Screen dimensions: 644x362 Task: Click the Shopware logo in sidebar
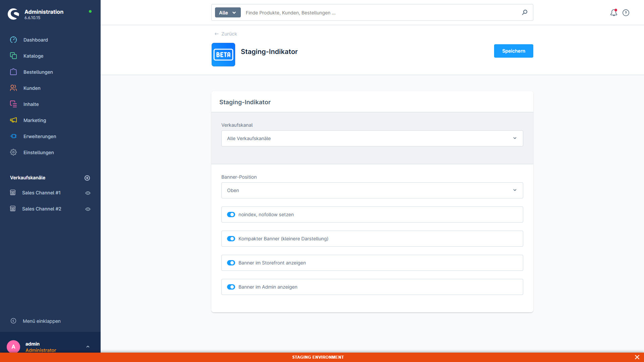[x=14, y=14]
